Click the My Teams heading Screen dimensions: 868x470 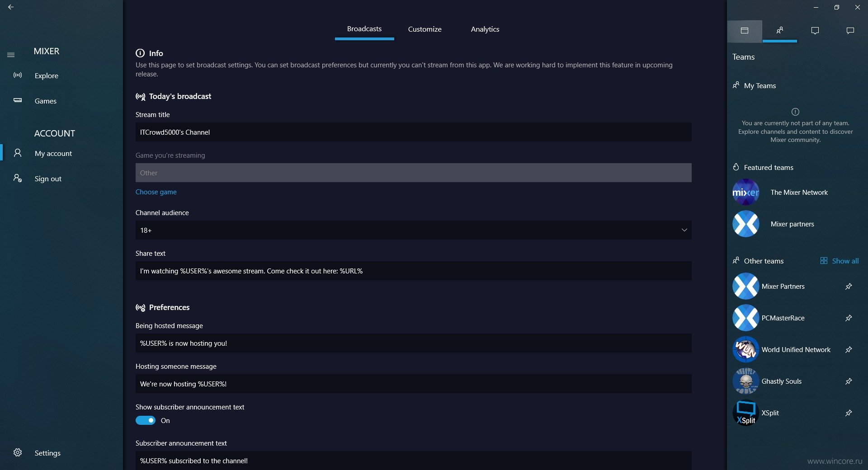760,85
